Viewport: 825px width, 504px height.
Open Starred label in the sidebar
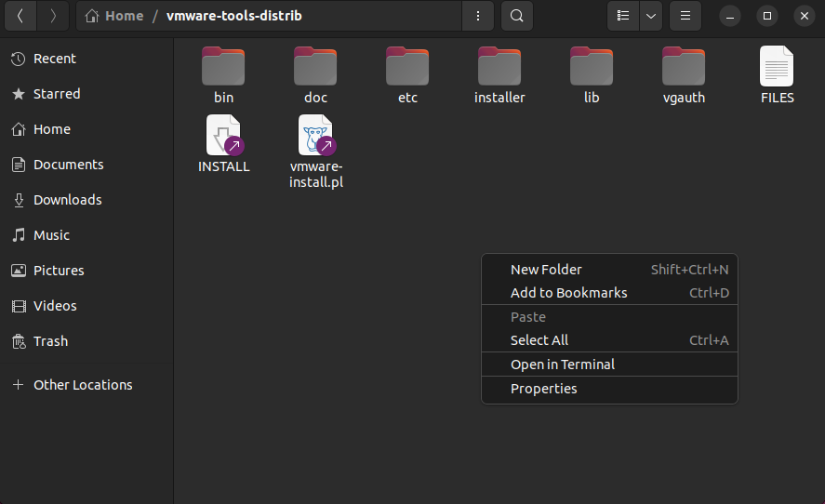click(57, 94)
